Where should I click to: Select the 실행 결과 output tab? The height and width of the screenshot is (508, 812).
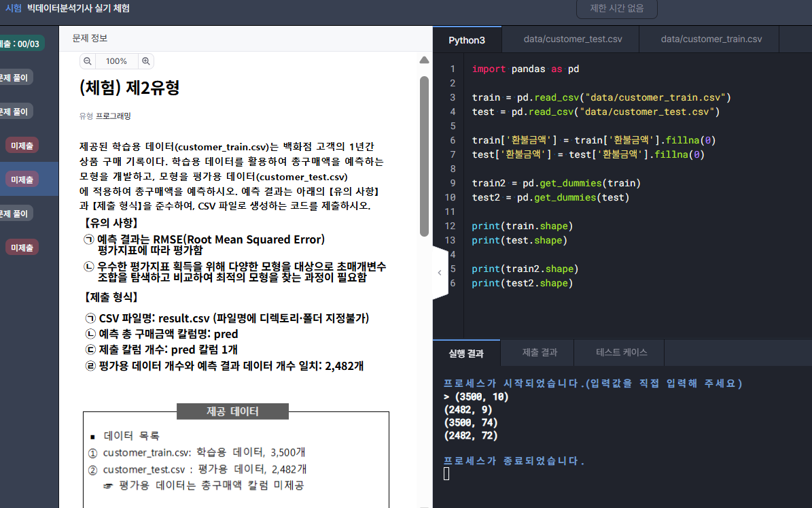(466, 354)
